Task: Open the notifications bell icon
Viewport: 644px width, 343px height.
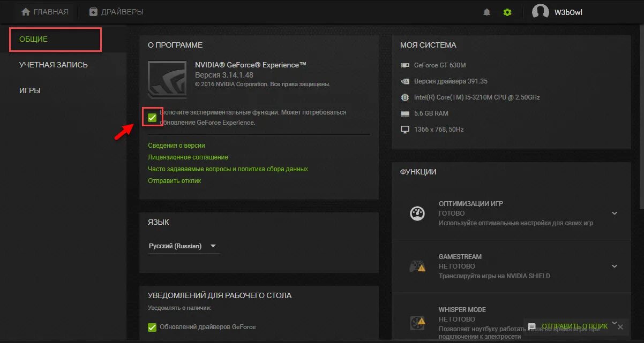Action: (x=486, y=12)
